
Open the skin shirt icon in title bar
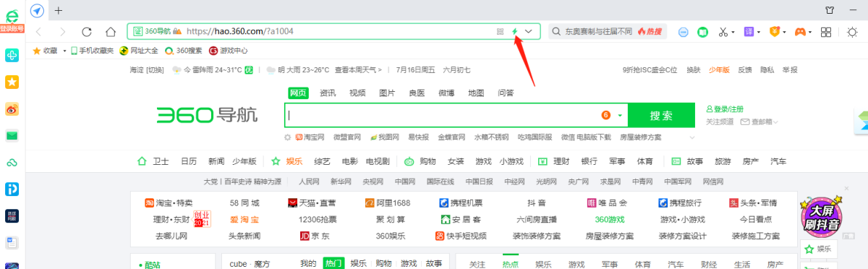pos(830,10)
